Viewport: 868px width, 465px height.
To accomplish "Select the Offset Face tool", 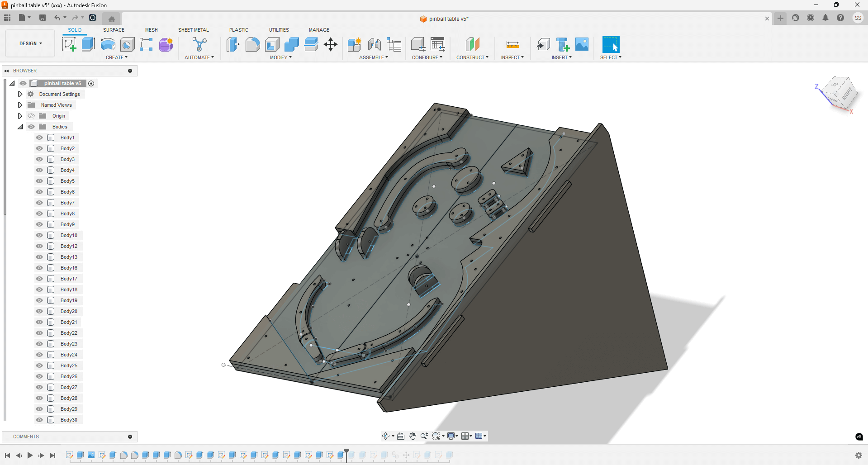I will coord(311,44).
